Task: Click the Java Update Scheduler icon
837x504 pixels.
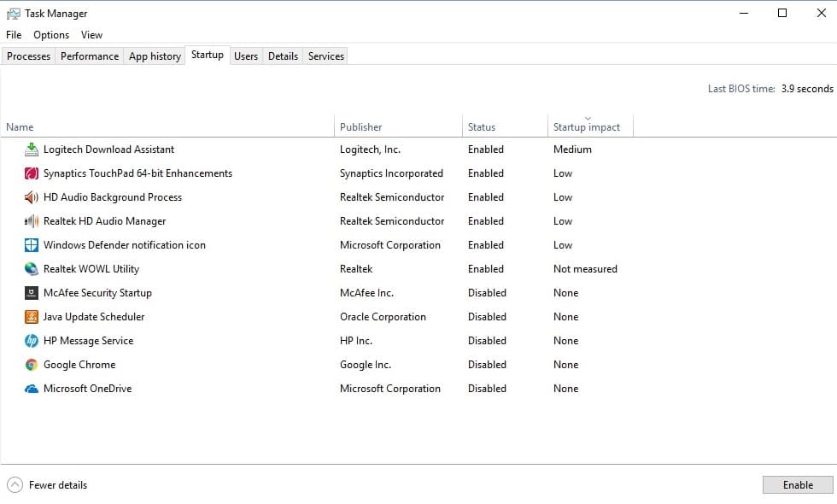Action: [32, 317]
